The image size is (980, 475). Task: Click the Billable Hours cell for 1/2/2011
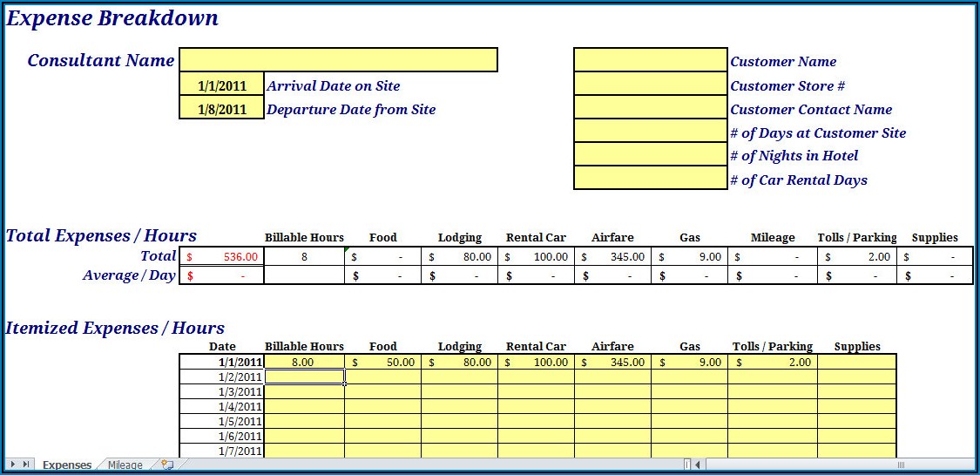click(x=304, y=377)
